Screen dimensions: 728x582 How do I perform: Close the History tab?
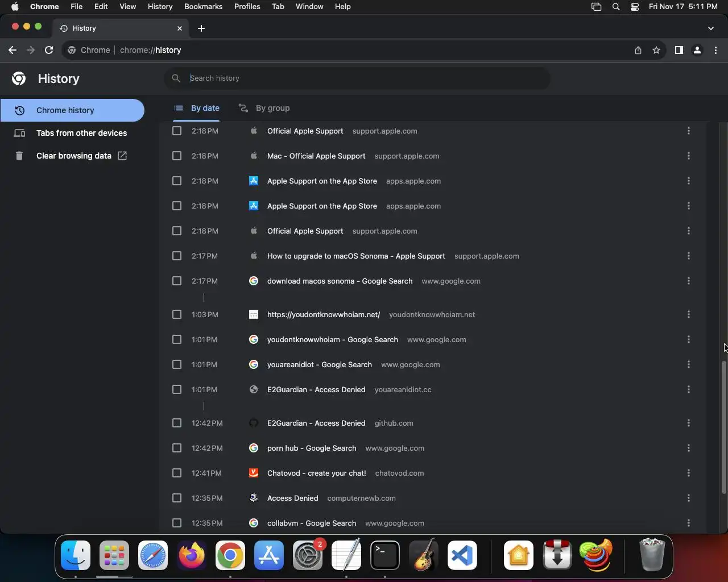coord(180,28)
